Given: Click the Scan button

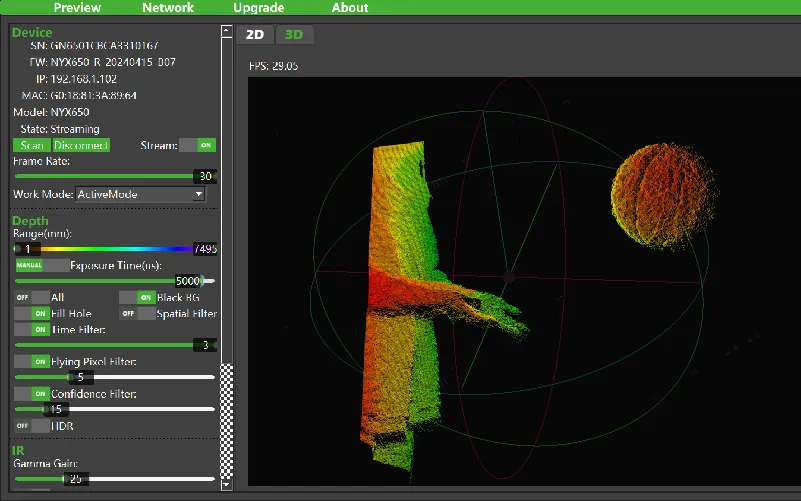Looking at the screenshot, I should [x=31, y=145].
